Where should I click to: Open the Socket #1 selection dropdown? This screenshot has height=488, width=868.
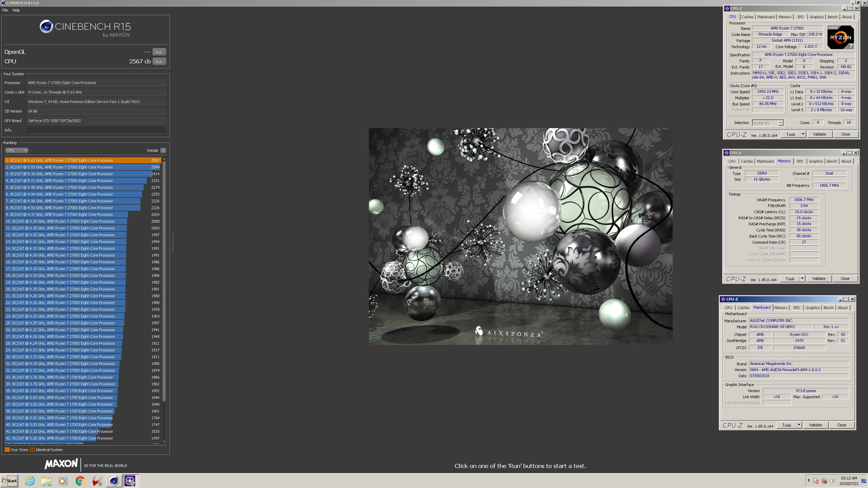768,123
